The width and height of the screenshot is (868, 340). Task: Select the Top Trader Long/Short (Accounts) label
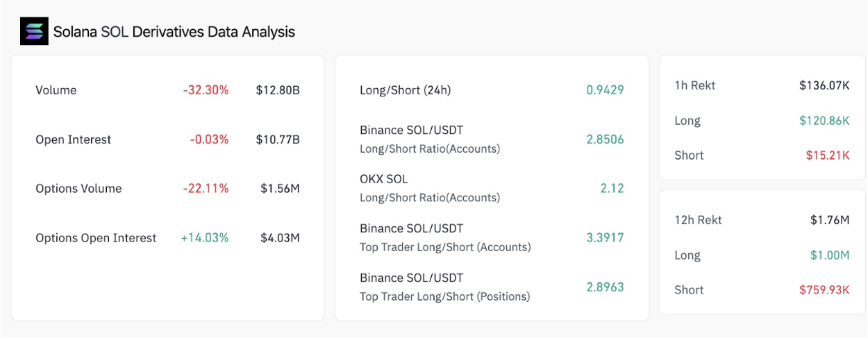[445, 247]
